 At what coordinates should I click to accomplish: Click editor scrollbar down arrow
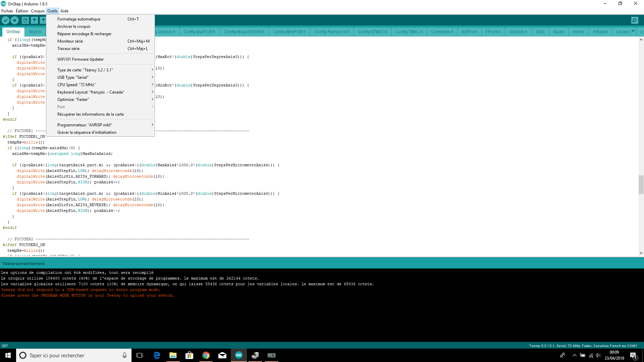(x=641, y=253)
